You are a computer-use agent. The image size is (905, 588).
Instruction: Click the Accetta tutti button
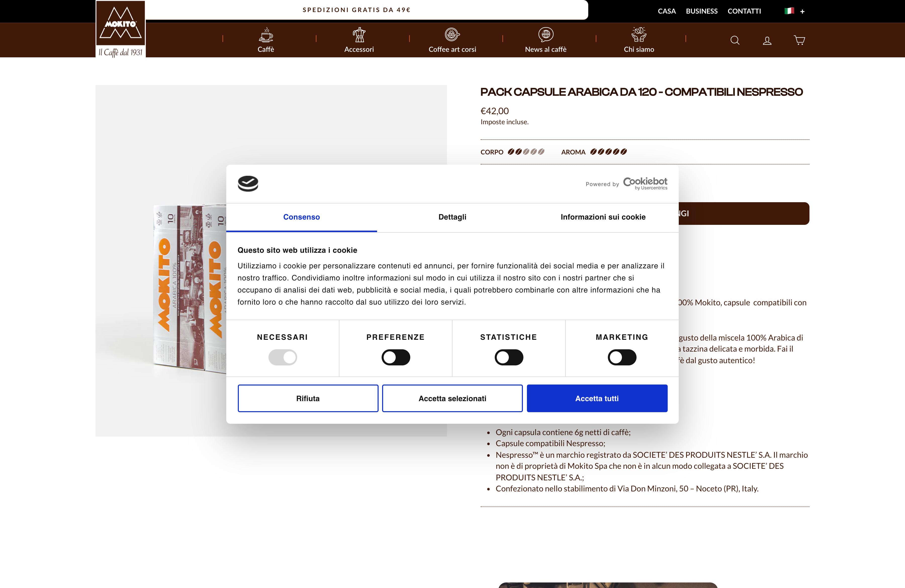(x=597, y=398)
